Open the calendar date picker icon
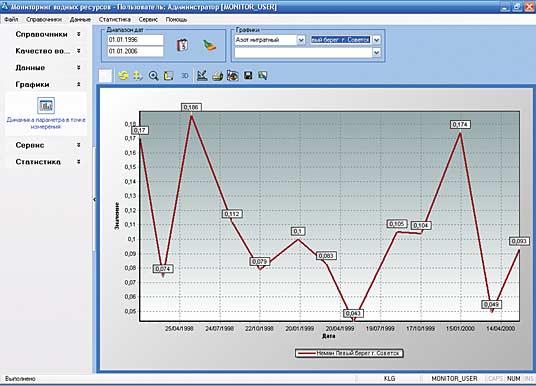This screenshot has height=386, width=536. click(x=183, y=45)
